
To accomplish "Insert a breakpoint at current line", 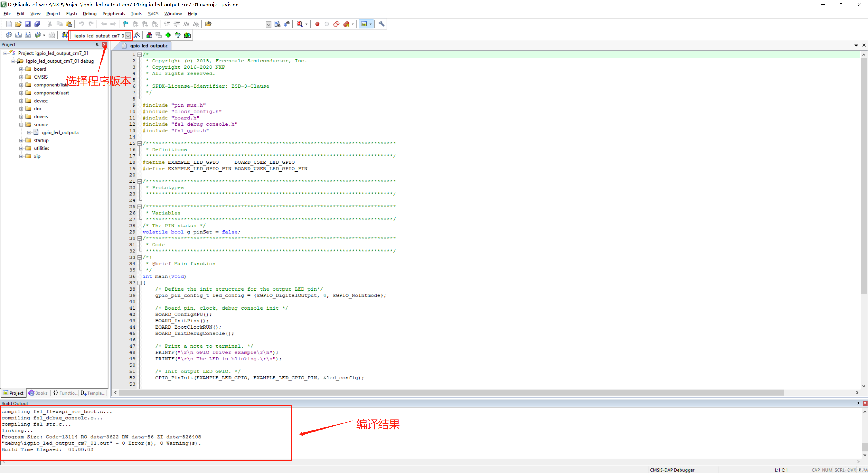I will (x=317, y=24).
